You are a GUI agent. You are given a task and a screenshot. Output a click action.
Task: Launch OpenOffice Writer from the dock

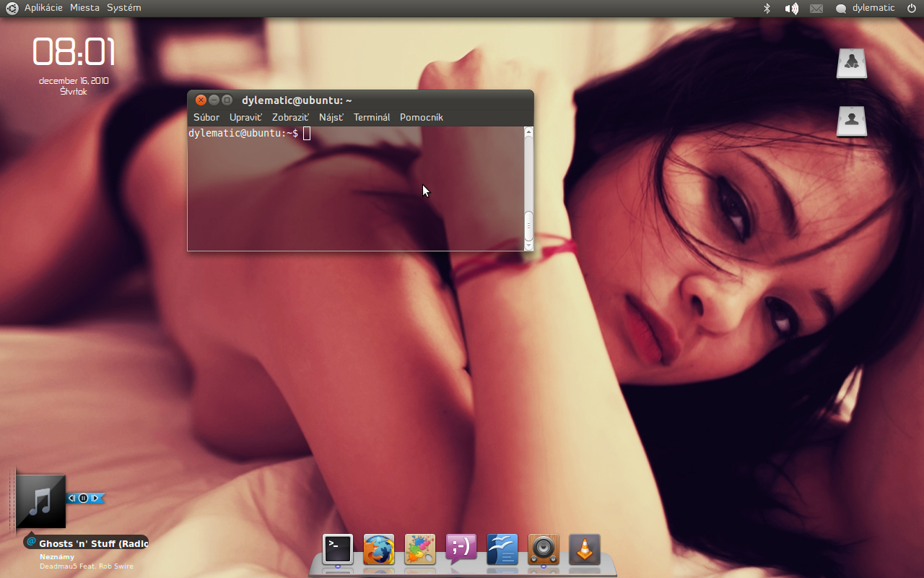pyautogui.click(x=502, y=550)
